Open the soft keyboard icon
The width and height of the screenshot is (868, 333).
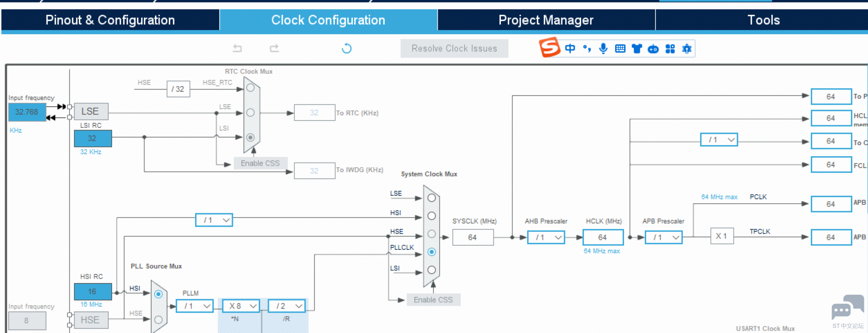620,48
